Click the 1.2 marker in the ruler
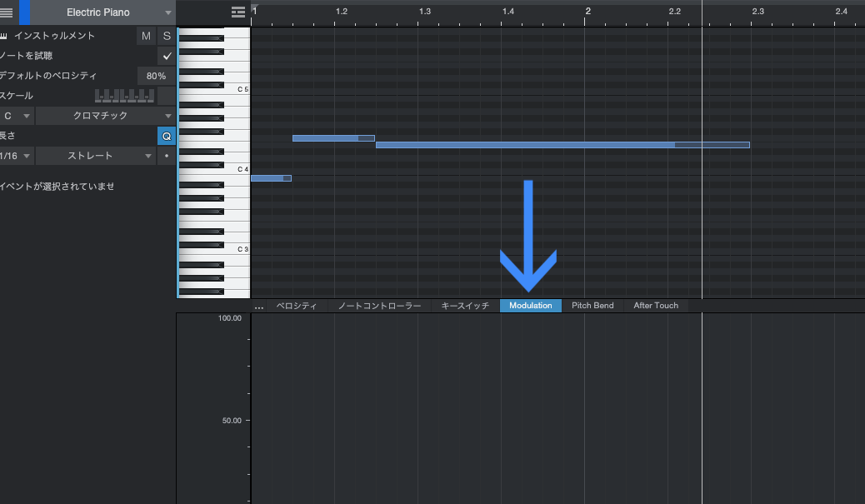This screenshot has width=865, height=504. pyautogui.click(x=342, y=11)
